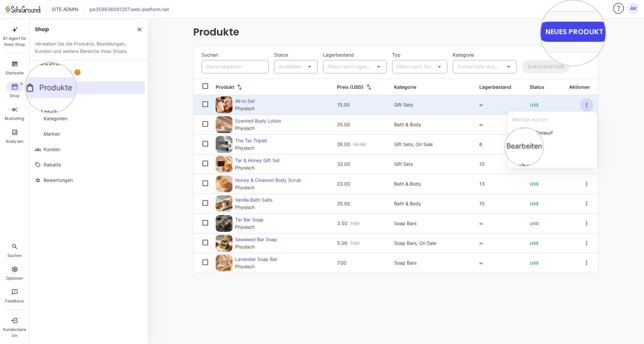Open Rabatte in Shop menu
The width and height of the screenshot is (644, 344).
tap(52, 165)
